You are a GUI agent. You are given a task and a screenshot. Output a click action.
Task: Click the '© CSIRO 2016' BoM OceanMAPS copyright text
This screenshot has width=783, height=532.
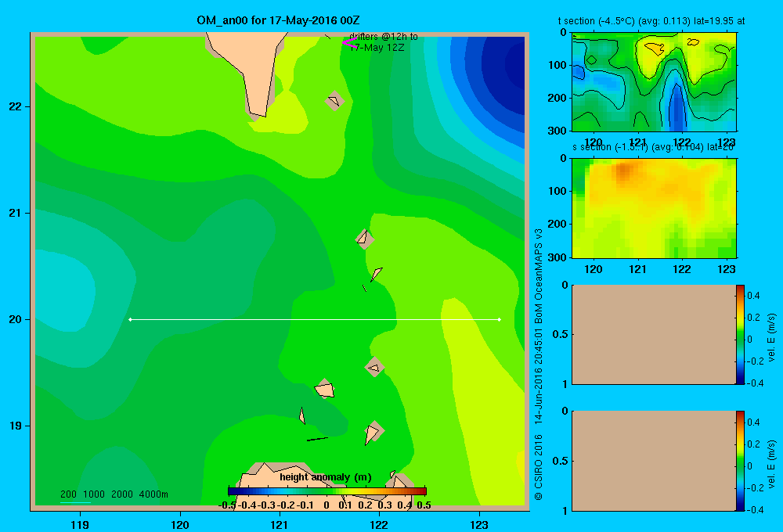click(x=539, y=365)
